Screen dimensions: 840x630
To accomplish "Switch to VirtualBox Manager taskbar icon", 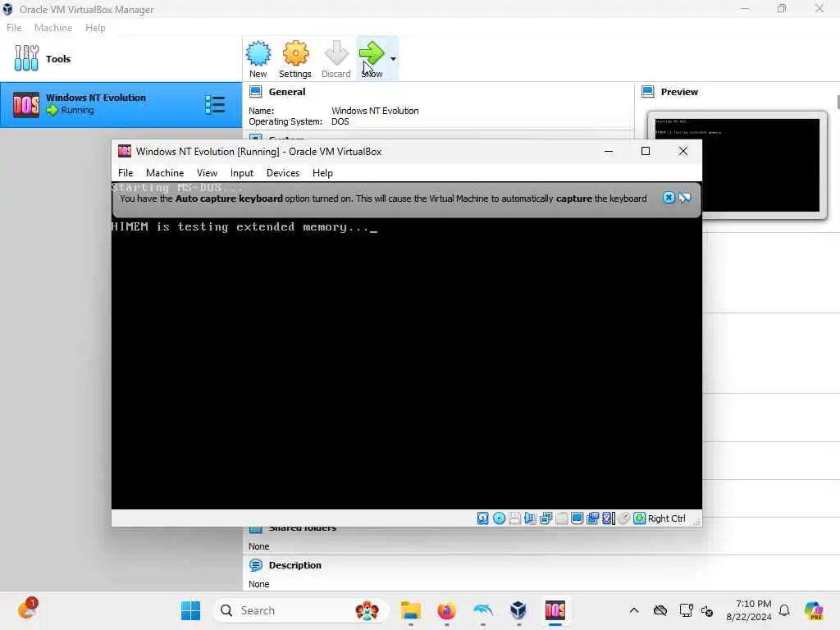I will click(x=518, y=610).
